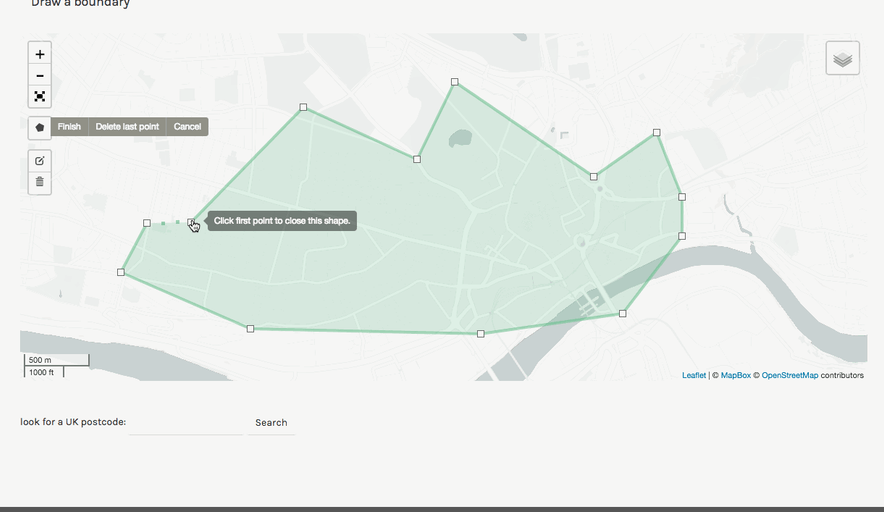Screen dimensions: 884x512
Task: Open the MapBox attribution link
Action: click(736, 376)
